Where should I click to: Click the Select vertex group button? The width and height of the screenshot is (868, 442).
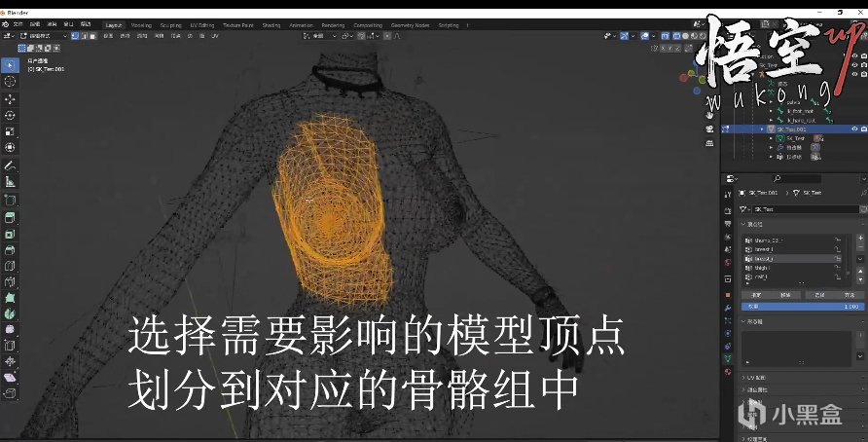[x=820, y=295]
